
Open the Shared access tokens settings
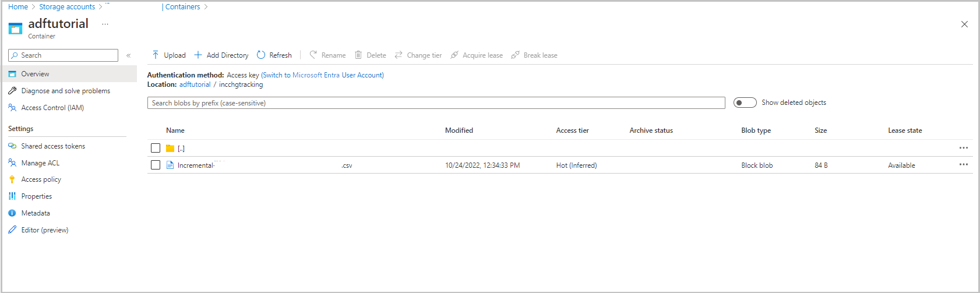pos(53,146)
